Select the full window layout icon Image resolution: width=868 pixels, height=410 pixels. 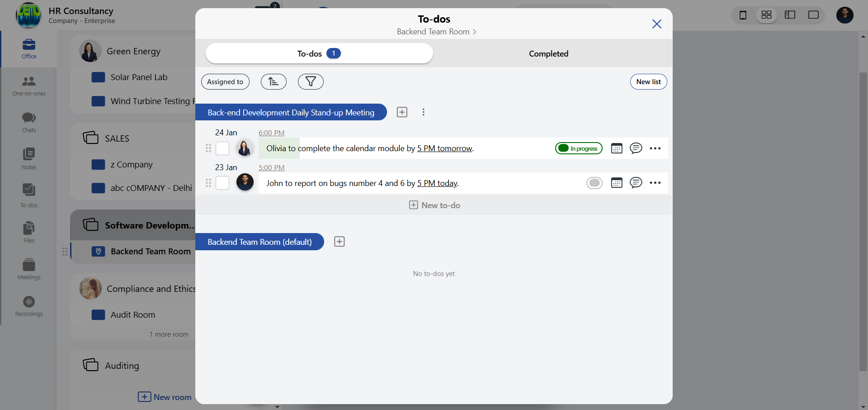813,15
